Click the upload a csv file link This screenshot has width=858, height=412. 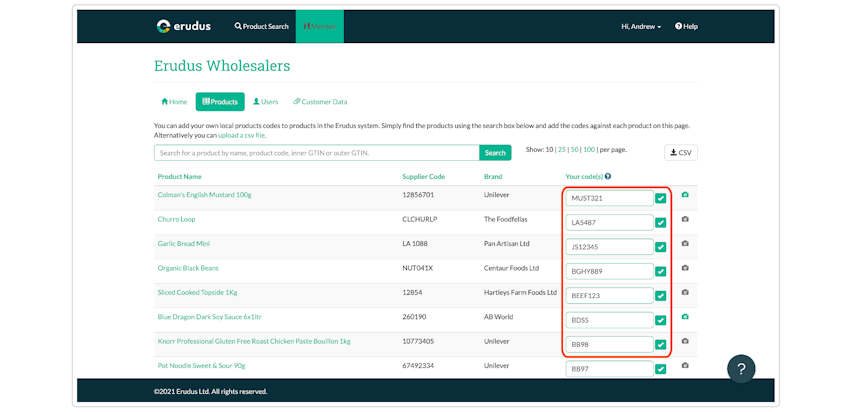coord(242,135)
